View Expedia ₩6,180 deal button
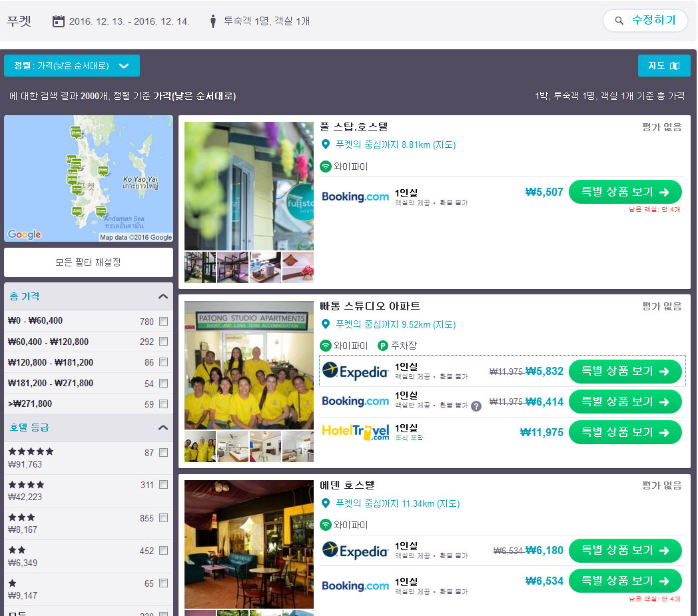The width and height of the screenshot is (698, 616). click(x=625, y=551)
